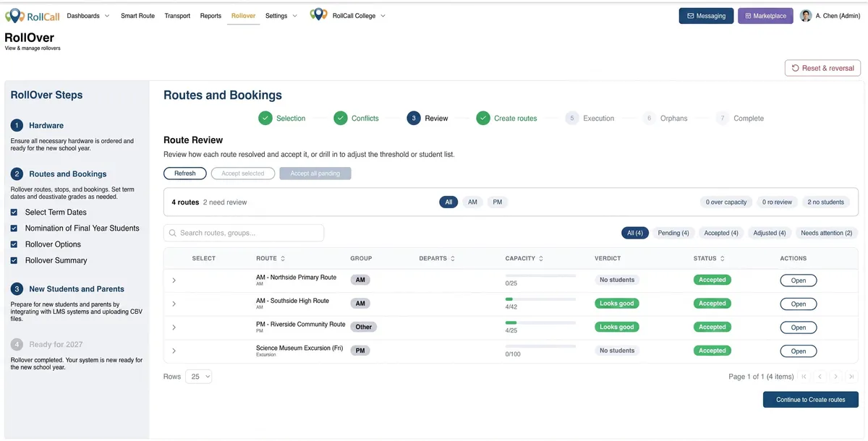868x441 pixels.
Task: Click Riverside Community Route capacity bar
Action: (540, 322)
